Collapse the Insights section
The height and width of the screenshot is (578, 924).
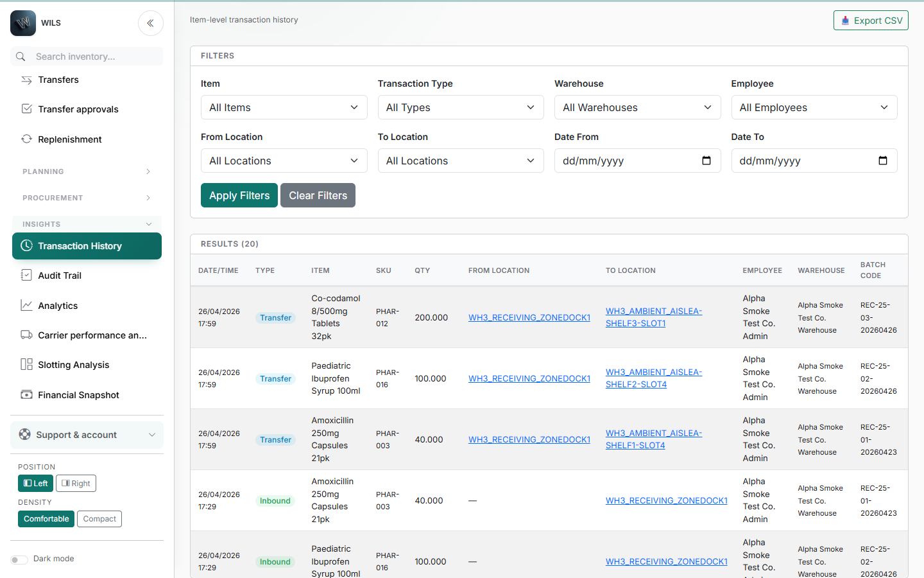(87, 224)
